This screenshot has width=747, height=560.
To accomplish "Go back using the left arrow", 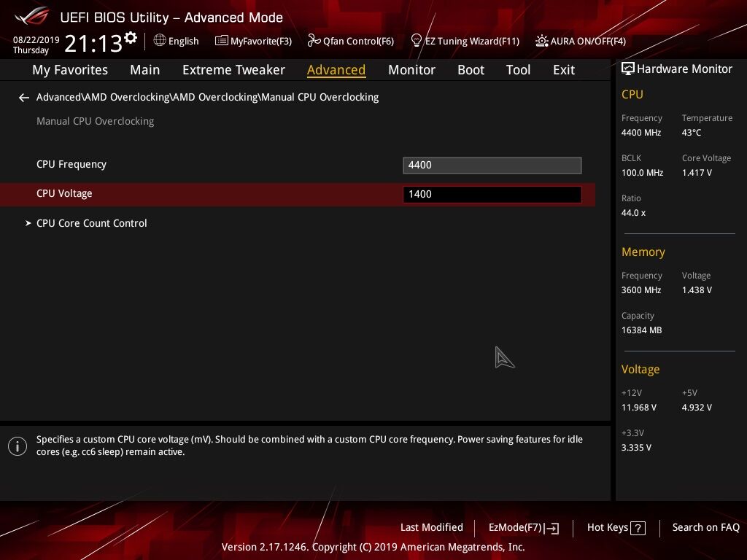I will (x=24, y=98).
